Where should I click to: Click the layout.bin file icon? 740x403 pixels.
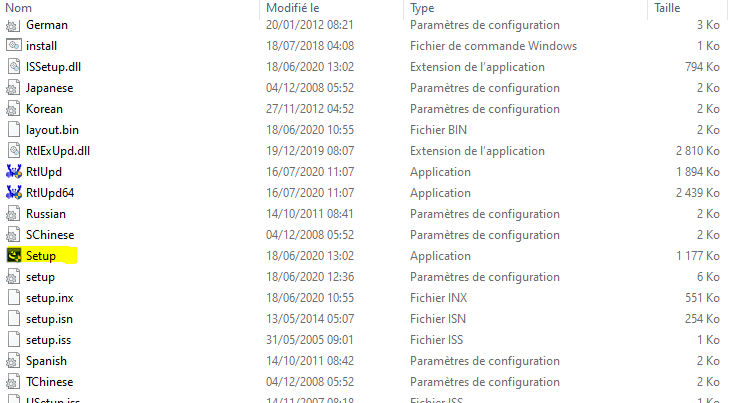click(13, 130)
